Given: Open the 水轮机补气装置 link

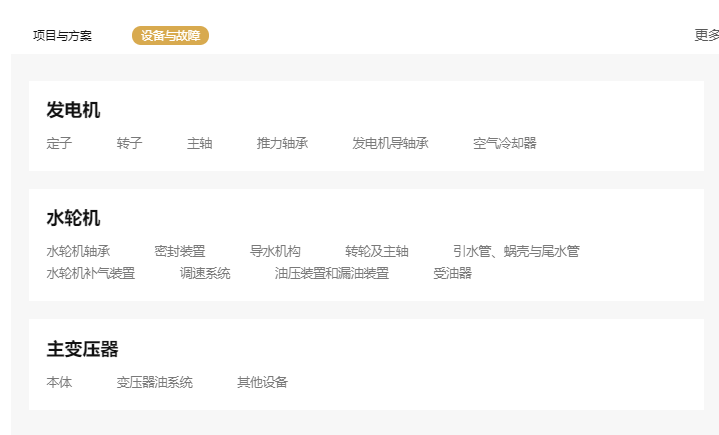Looking at the screenshot, I should click(91, 273).
